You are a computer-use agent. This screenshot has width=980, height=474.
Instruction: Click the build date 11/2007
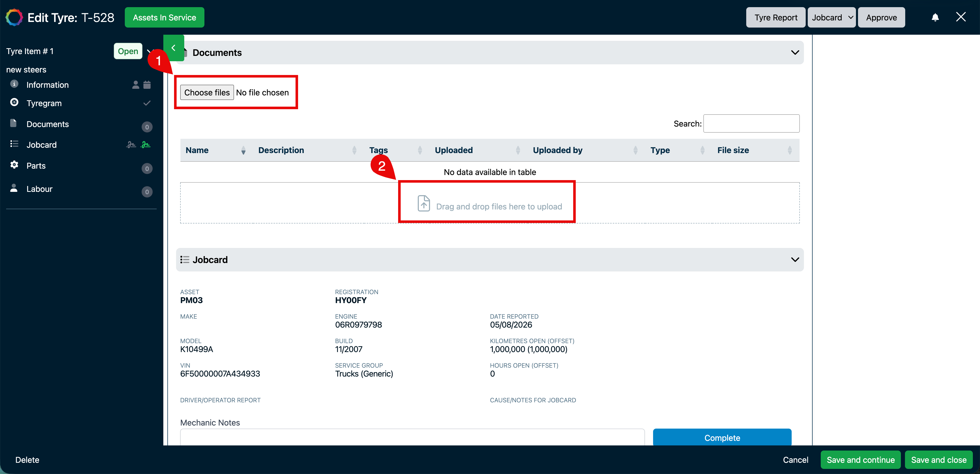tap(349, 349)
